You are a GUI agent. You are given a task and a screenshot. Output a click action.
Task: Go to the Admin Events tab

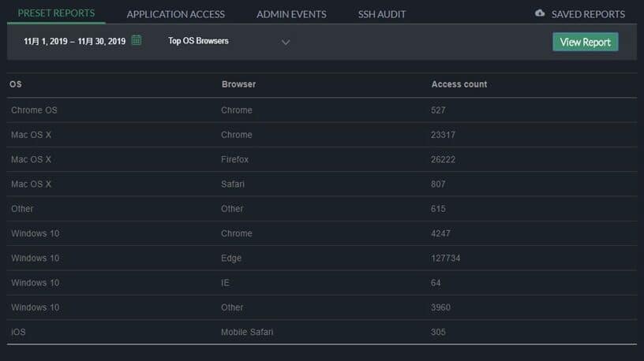pos(291,14)
